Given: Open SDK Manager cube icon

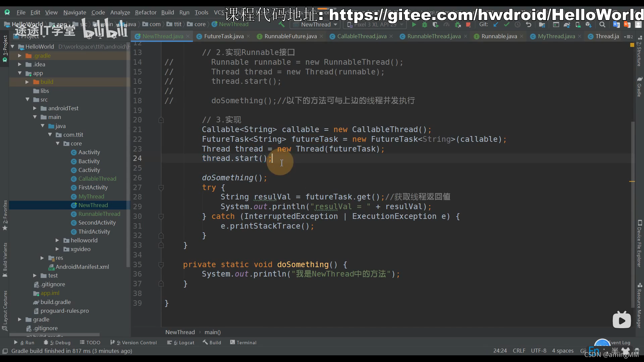Looking at the screenshot, I should 589,24.
